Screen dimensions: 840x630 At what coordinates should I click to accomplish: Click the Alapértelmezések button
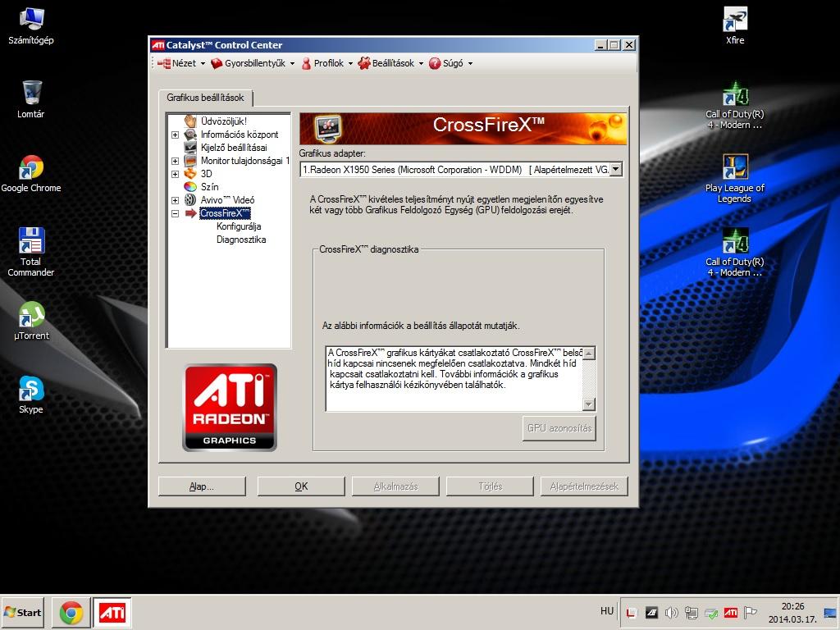coord(584,486)
